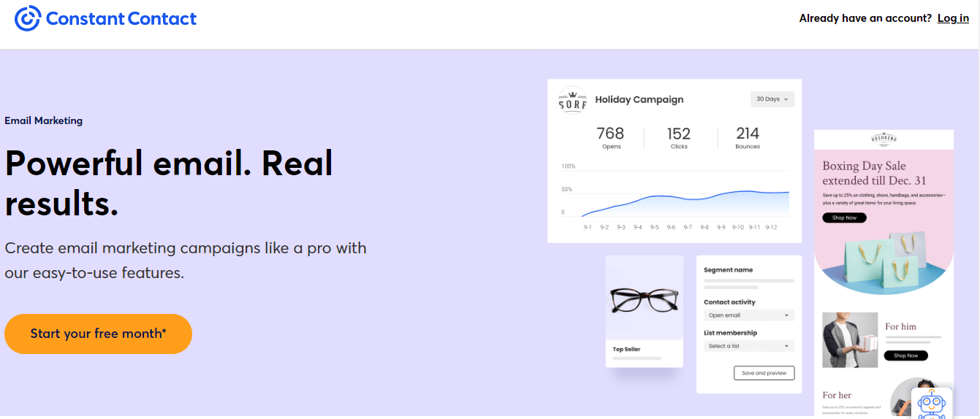
Task: Click the 768 Opens statistic
Action: pos(610,137)
